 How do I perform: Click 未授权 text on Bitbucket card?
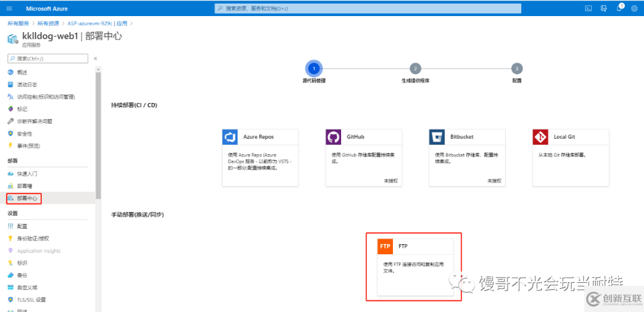494,181
